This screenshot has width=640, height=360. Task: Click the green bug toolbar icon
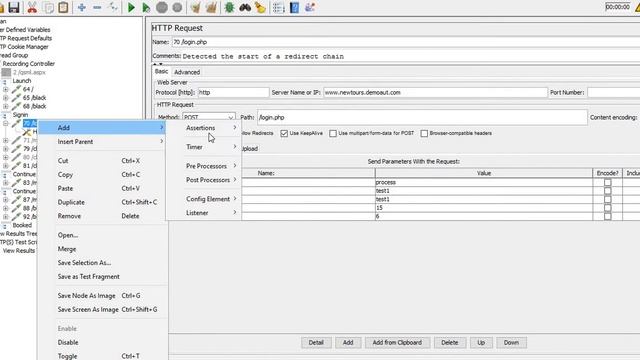point(229,7)
